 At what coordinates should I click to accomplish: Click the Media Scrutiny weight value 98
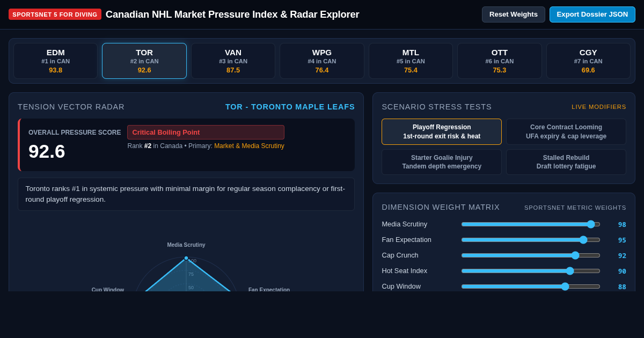point(622,225)
